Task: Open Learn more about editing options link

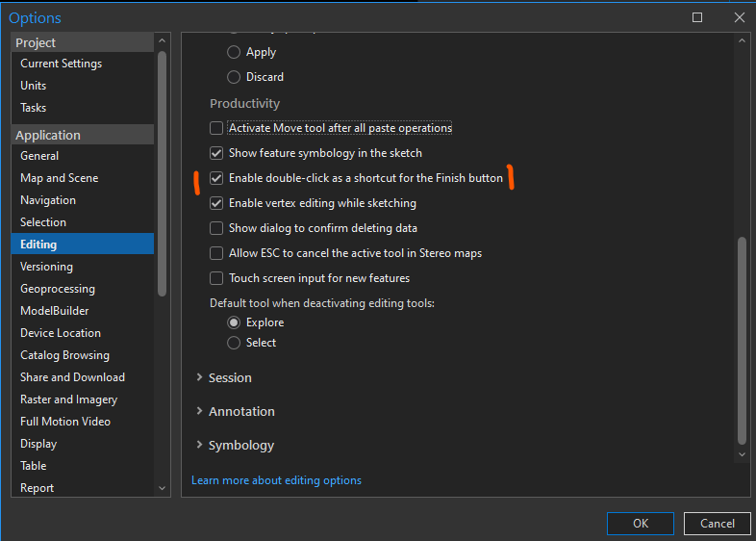Action: pyautogui.click(x=276, y=480)
